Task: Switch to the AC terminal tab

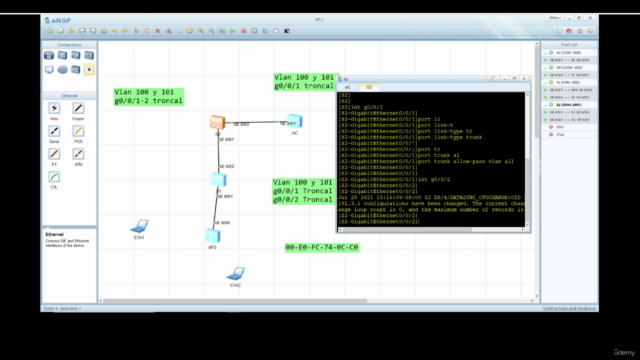Action: click(x=347, y=87)
